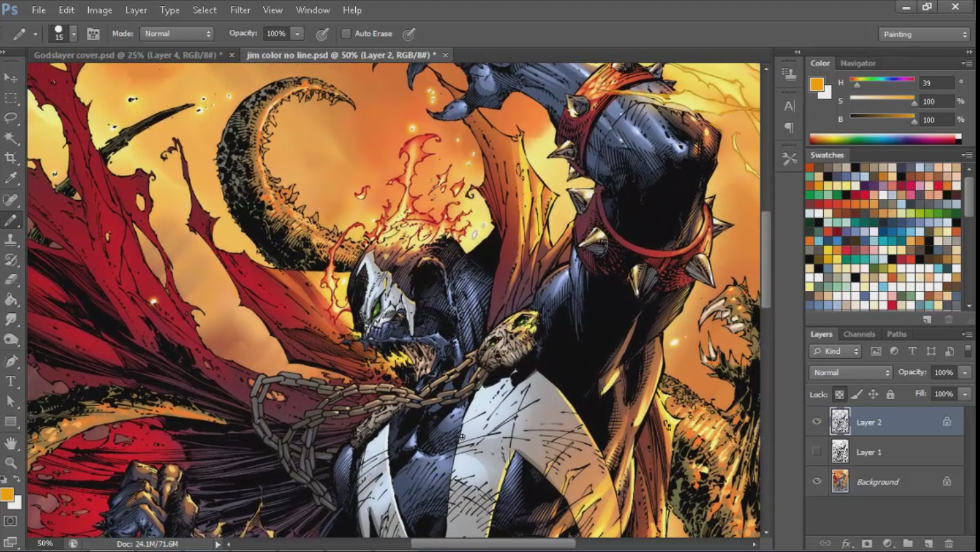The height and width of the screenshot is (552, 980).
Task: Toggle lock image pixels
Action: 857,394
